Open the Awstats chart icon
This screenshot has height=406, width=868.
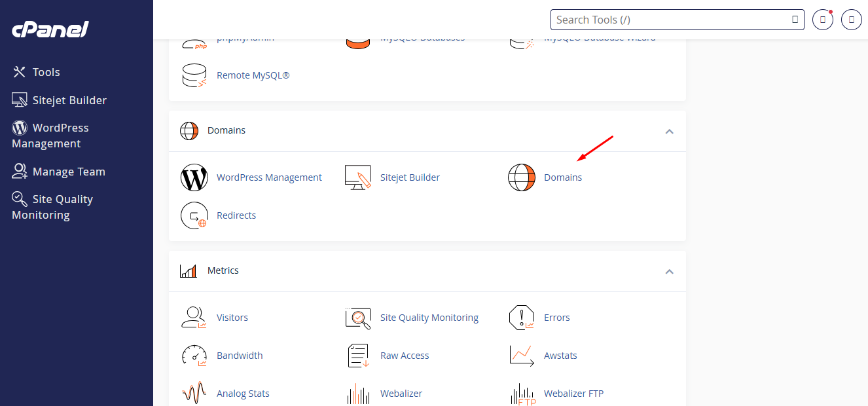(x=522, y=356)
